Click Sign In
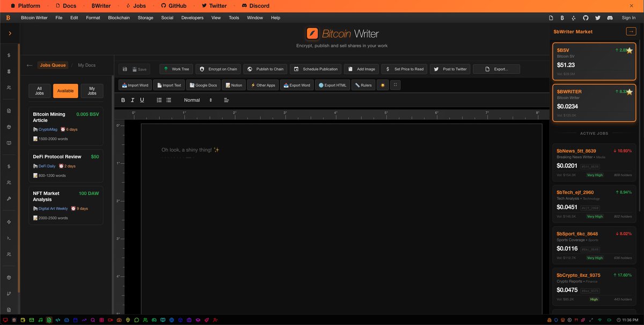 (628, 18)
